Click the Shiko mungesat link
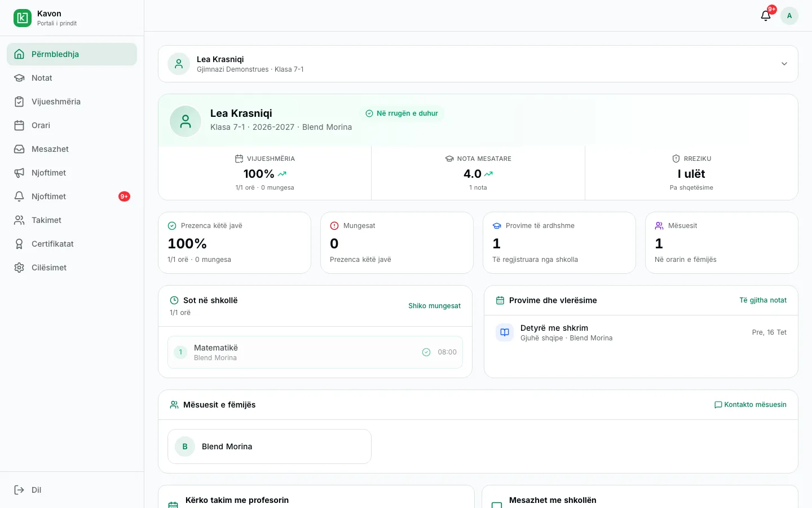 pyautogui.click(x=434, y=306)
